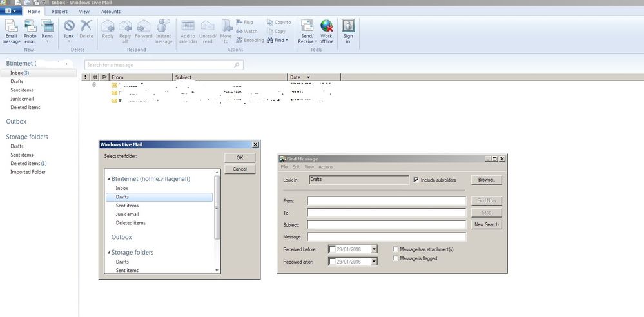The image size is (644, 317).
Task: Open the Received after date dropdown
Action: coord(374,262)
